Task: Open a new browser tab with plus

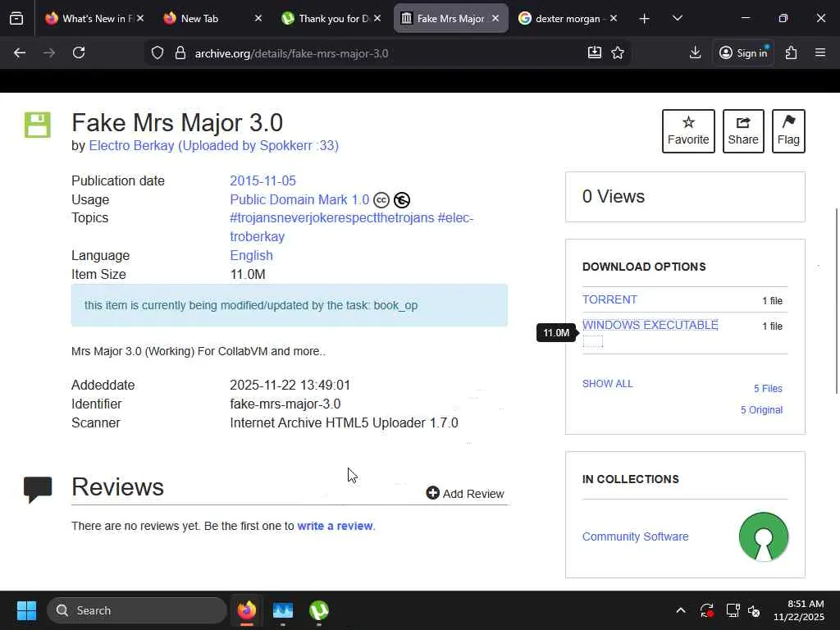Action: coord(645,19)
